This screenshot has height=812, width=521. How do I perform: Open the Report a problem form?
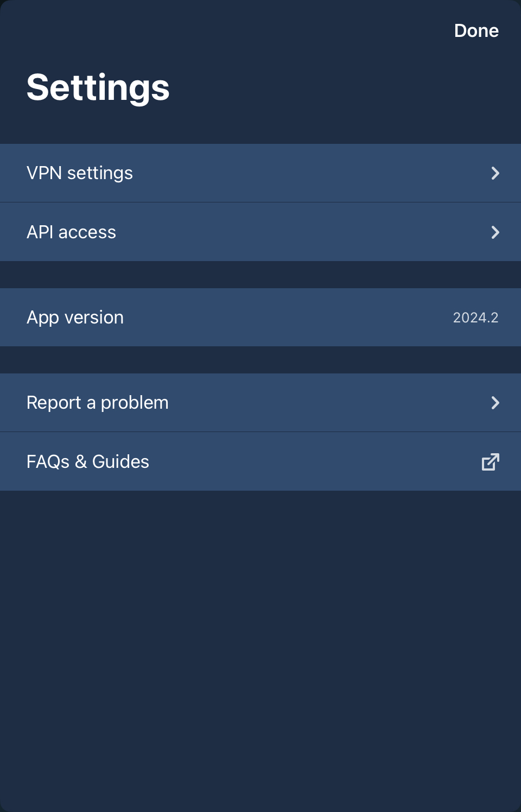pos(260,403)
